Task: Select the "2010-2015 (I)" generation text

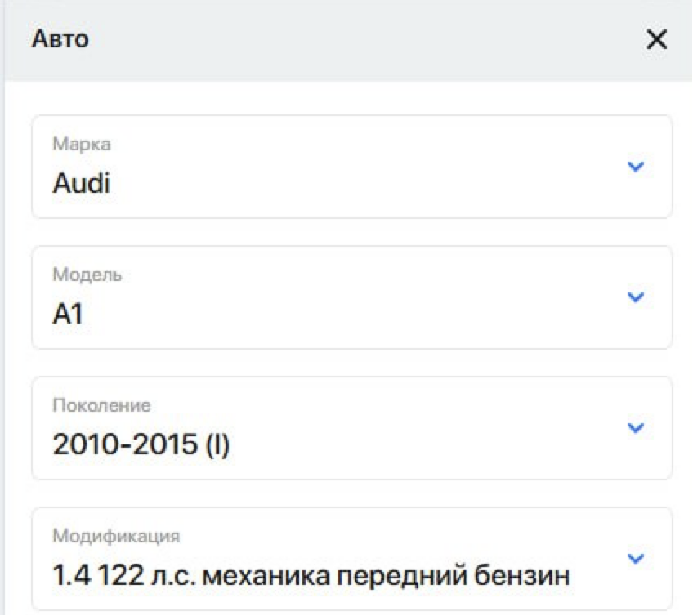Action: click(141, 444)
